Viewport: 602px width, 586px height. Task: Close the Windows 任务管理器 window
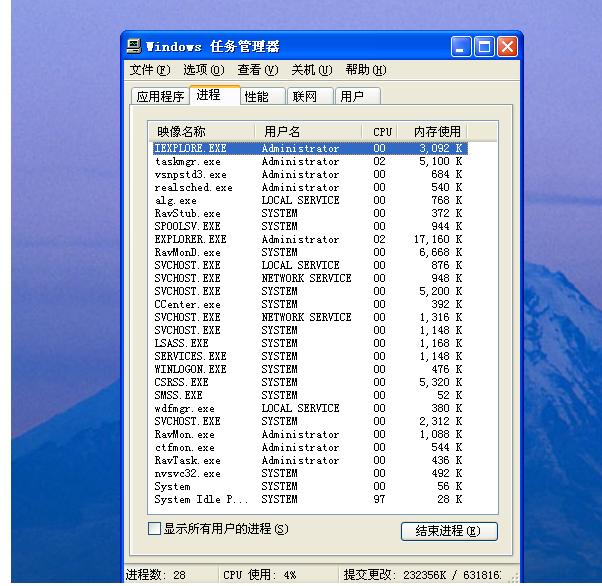point(507,47)
